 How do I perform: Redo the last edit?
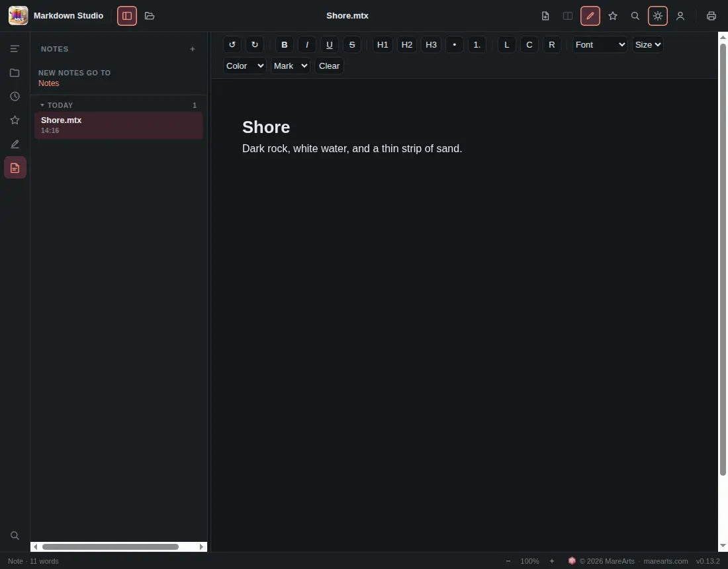point(254,44)
